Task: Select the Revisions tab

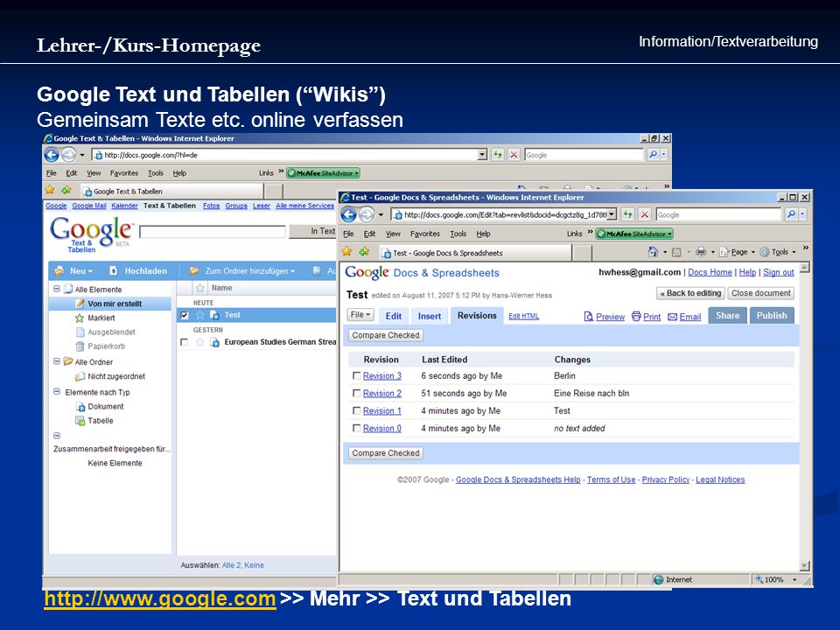Action: (x=477, y=316)
